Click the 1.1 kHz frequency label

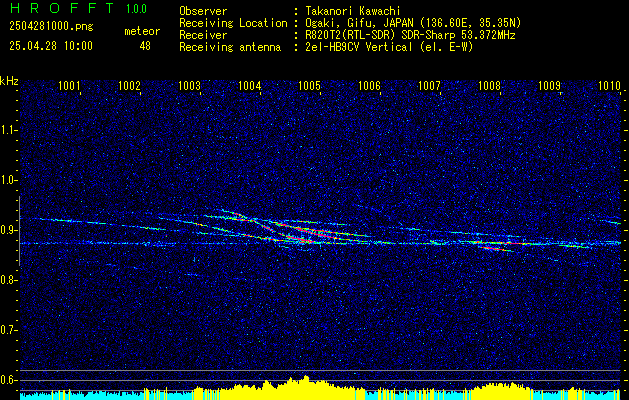tap(8, 130)
